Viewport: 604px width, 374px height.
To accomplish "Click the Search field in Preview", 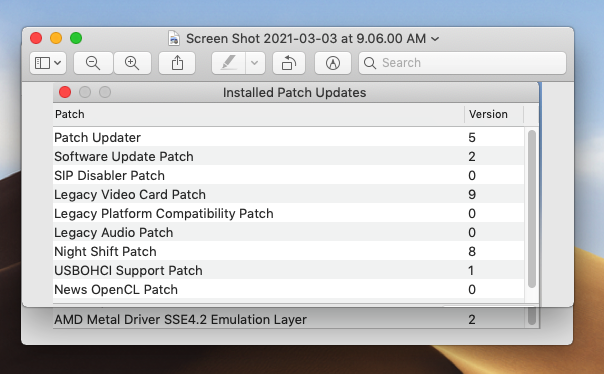I will [x=462, y=63].
